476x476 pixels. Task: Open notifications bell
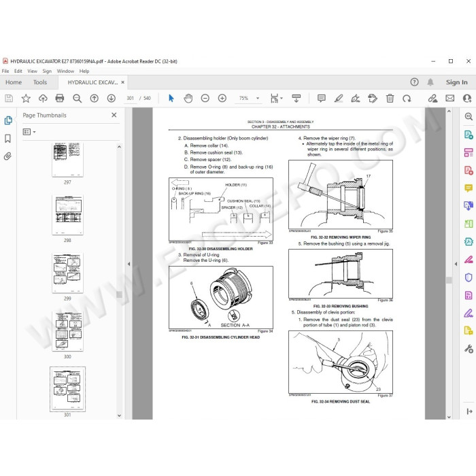point(430,82)
